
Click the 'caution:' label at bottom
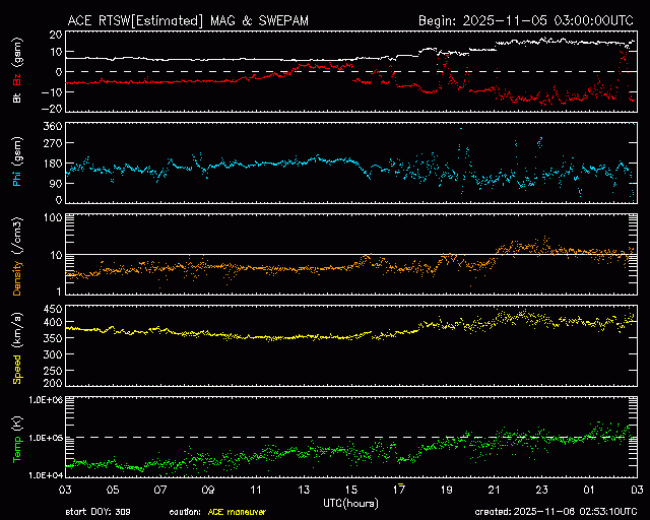point(185,512)
